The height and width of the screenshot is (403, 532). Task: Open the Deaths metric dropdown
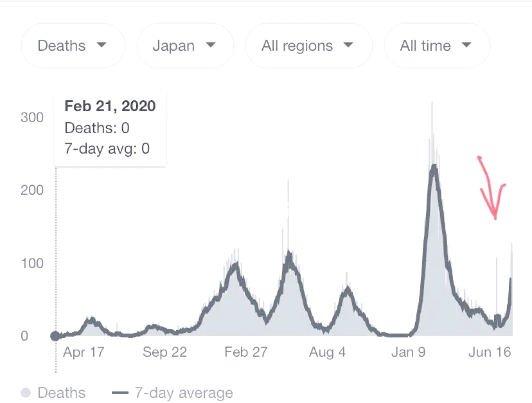click(72, 46)
